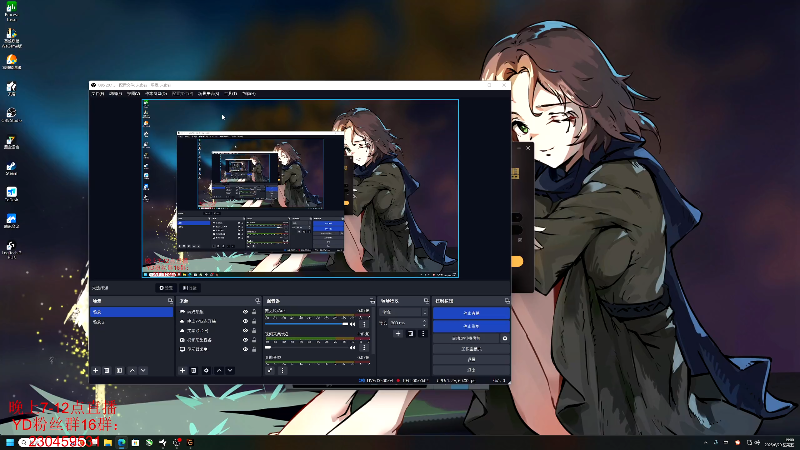Hide the display capture source with the monitor icon
Screen dimensions: 800x450
coord(245,349)
